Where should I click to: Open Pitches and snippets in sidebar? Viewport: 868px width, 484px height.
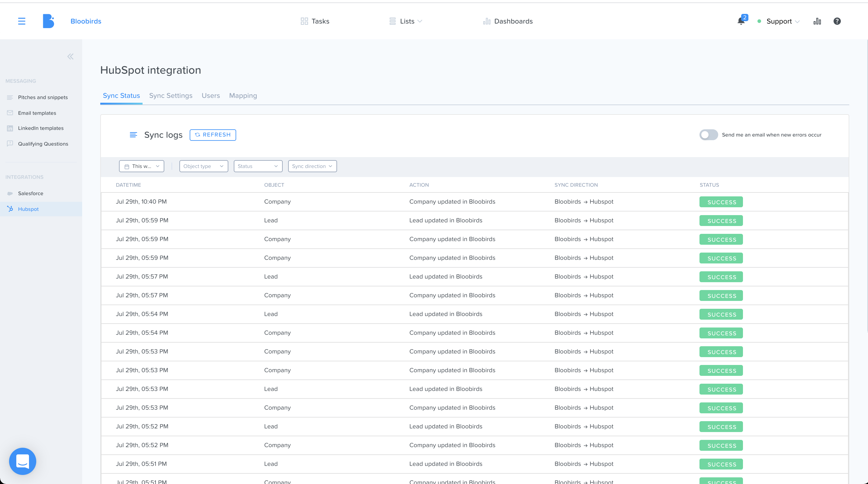point(43,97)
